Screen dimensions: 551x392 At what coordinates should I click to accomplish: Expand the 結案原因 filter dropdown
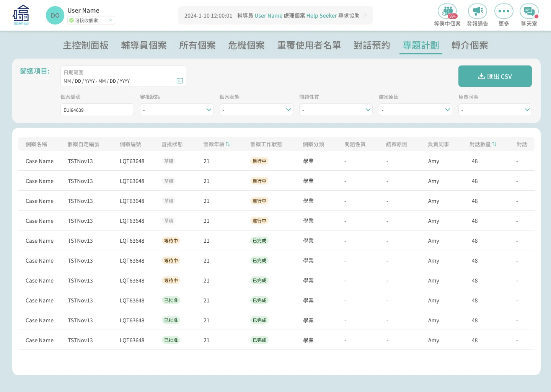[416, 109]
